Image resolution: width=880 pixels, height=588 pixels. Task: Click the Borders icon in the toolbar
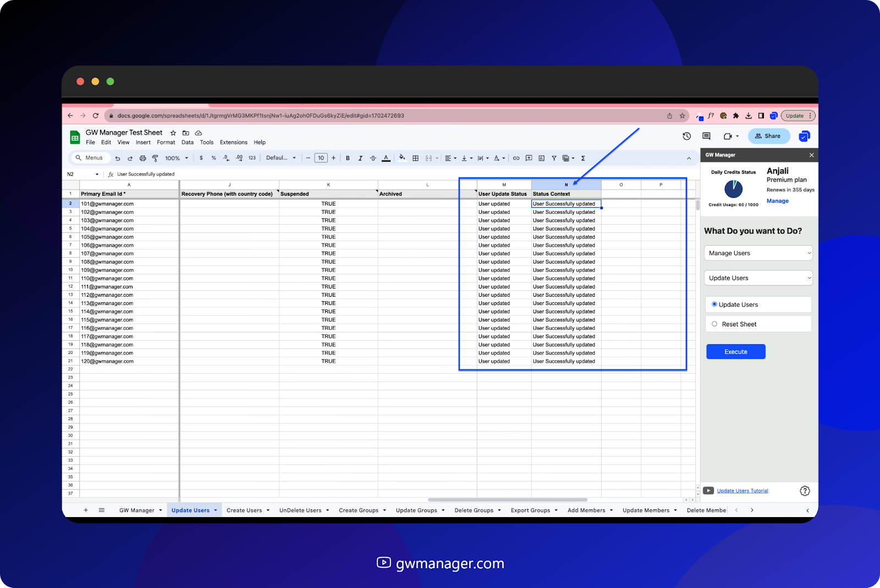[x=416, y=158]
